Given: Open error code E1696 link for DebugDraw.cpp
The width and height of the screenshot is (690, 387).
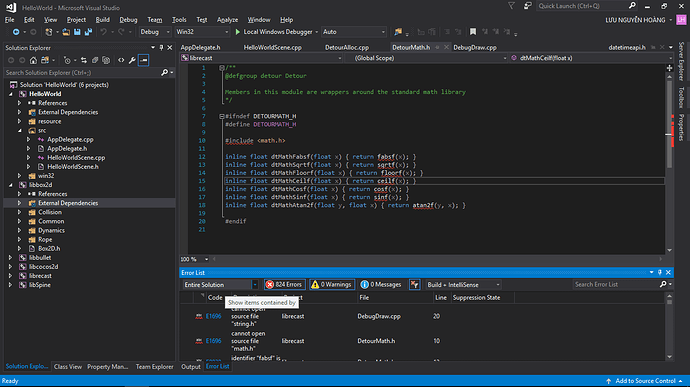Looking at the screenshot, I should coord(213,316).
